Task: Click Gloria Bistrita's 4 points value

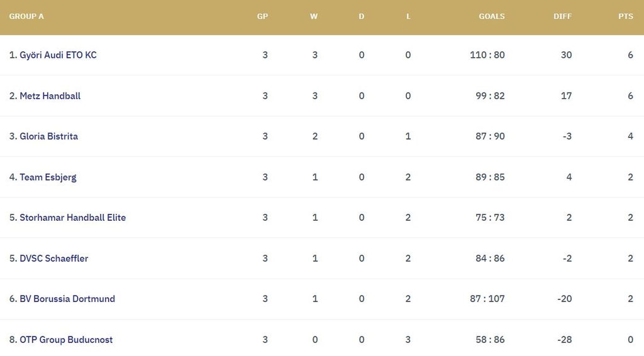Action: pyautogui.click(x=630, y=136)
